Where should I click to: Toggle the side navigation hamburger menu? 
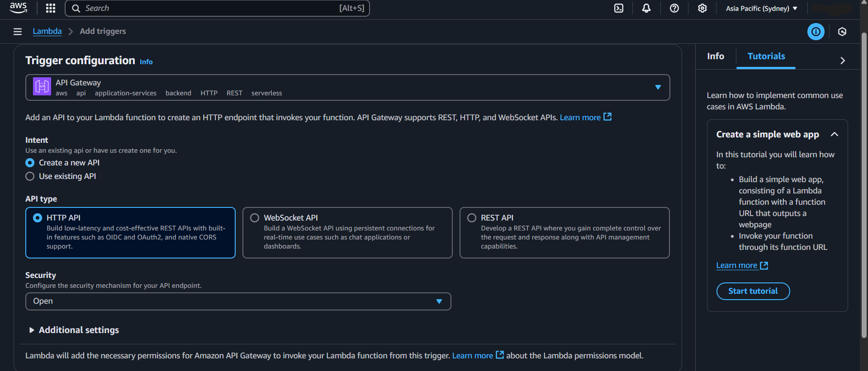tap(18, 32)
